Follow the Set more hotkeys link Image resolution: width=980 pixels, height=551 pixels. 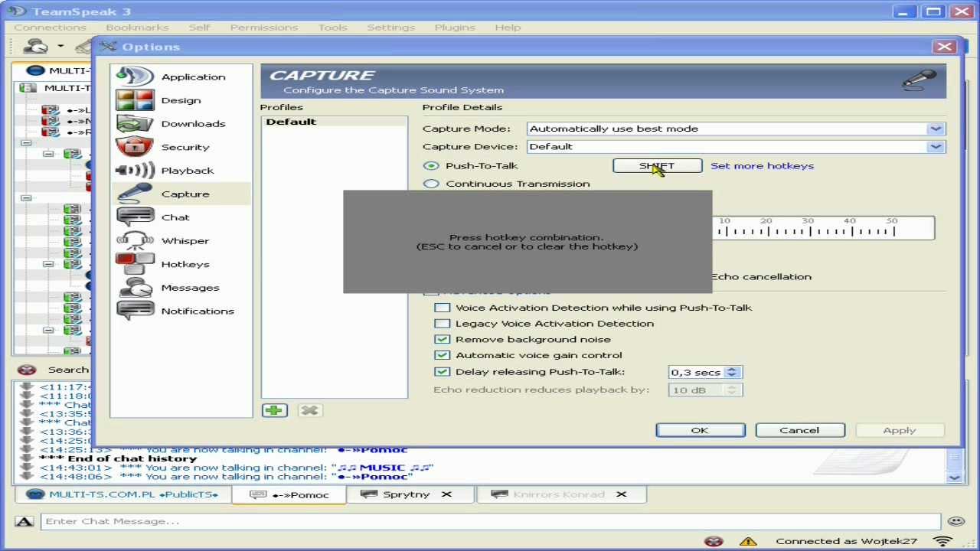[762, 166]
